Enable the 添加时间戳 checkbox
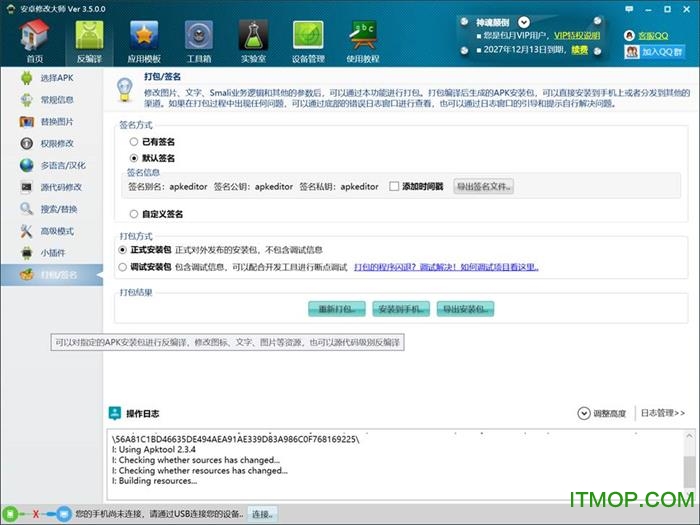Screen dimensions: 700x525 click(394, 186)
